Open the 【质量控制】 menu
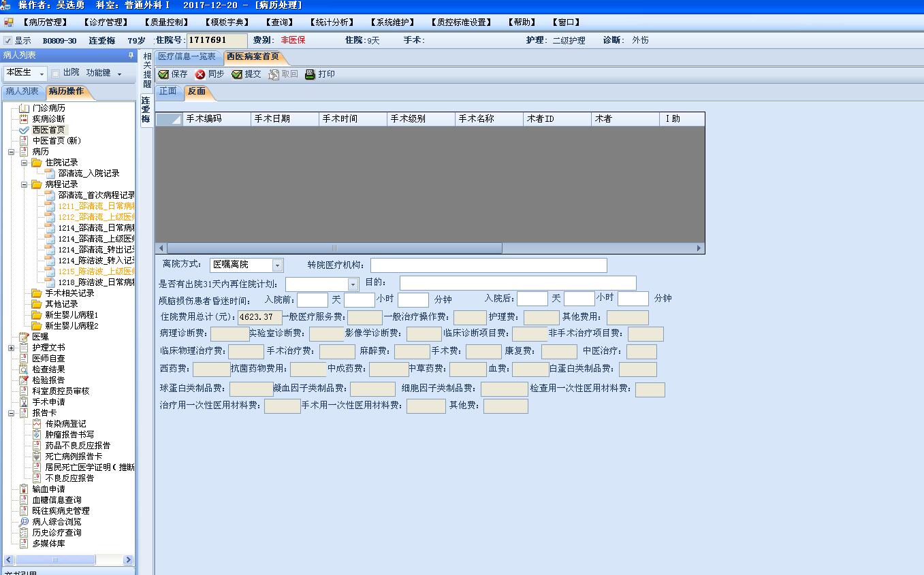924x575 pixels. (166, 22)
